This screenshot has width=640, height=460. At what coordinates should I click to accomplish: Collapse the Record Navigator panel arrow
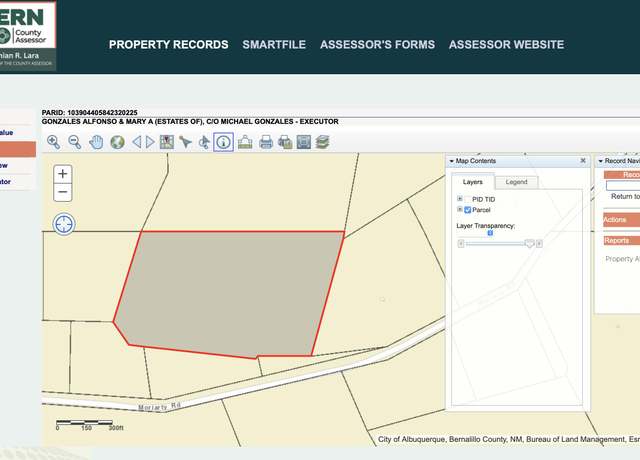pyautogui.click(x=600, y=161)
